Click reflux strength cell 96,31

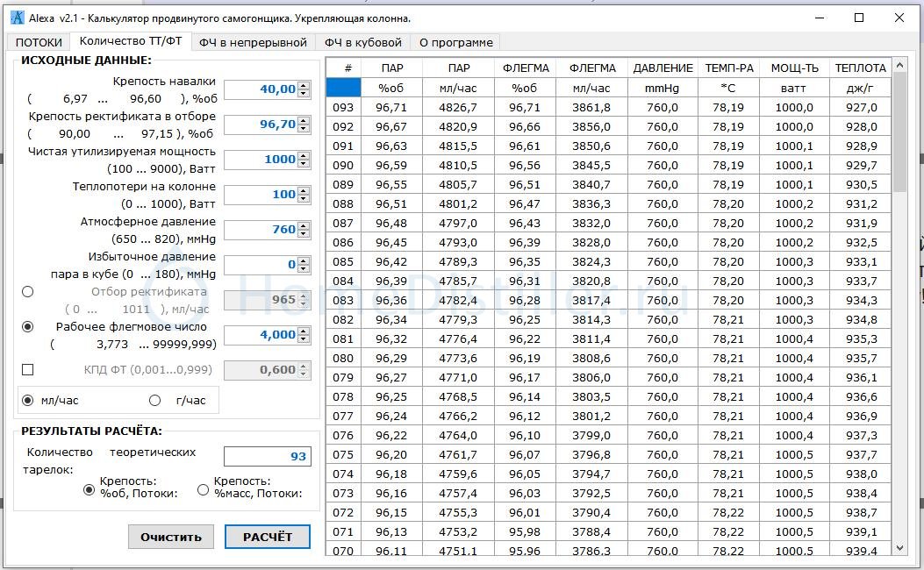pos(525,281)
